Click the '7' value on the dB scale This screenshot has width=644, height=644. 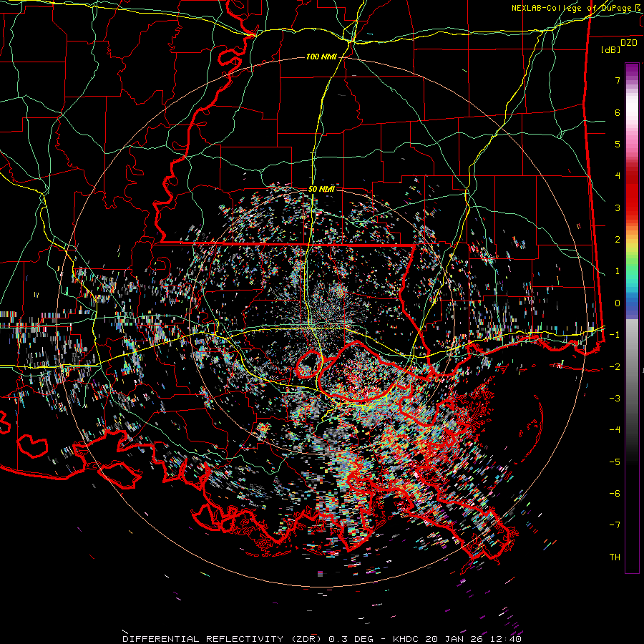[x=618, y=80]
